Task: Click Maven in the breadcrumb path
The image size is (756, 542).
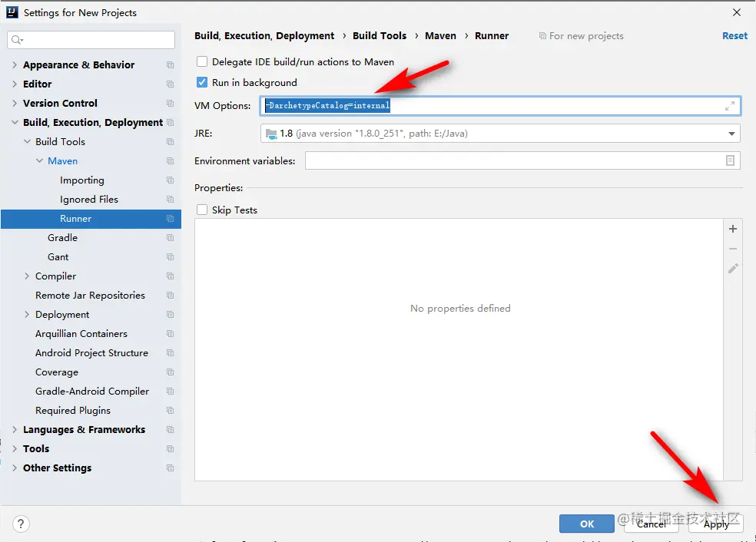Action: point(440,35)
